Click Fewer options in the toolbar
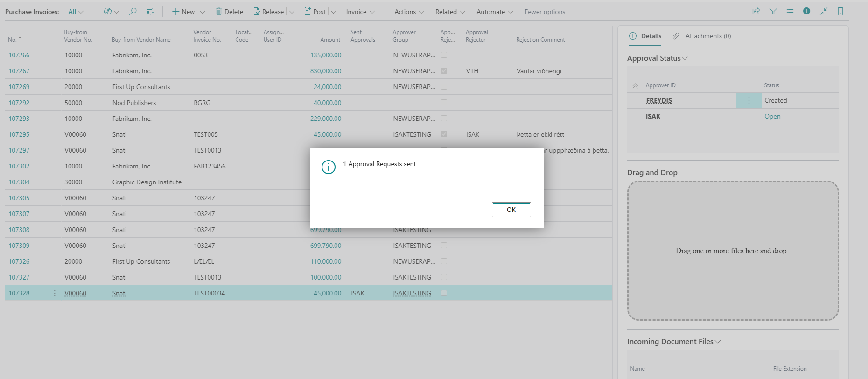The width and height of the screenshot is (868, 379). (x=545, y=12)
